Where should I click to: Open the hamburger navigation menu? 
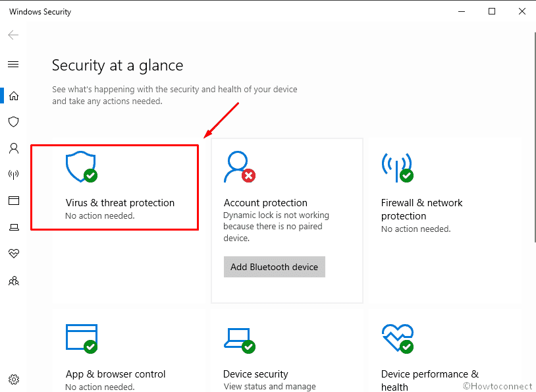click(x=13, y=64)
